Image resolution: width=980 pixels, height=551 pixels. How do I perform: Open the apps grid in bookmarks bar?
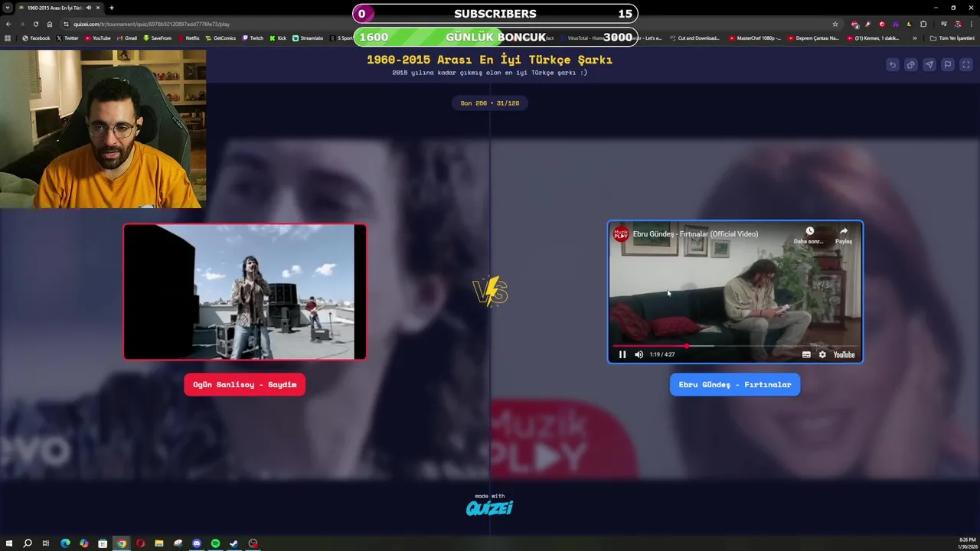pyautogui.click(x=8, y=38)
